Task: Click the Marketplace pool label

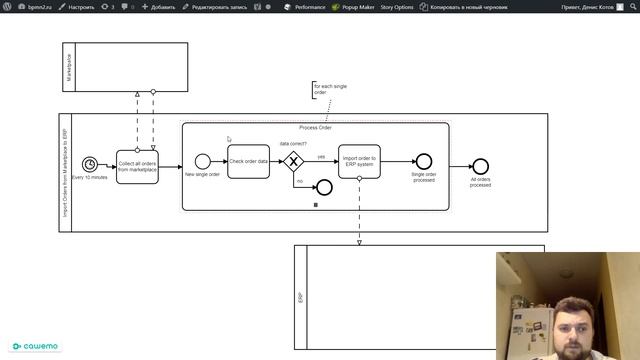Action: point(69,67)
